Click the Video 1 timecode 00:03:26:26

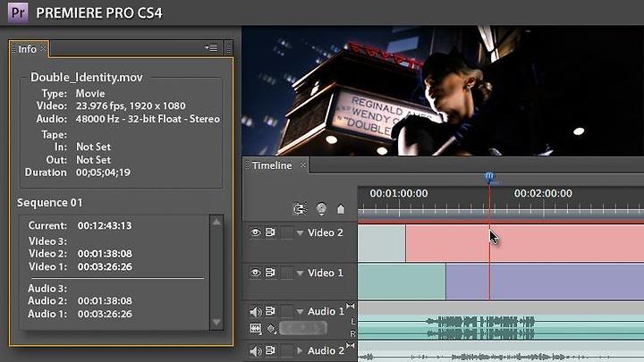[x=105, y=266]
